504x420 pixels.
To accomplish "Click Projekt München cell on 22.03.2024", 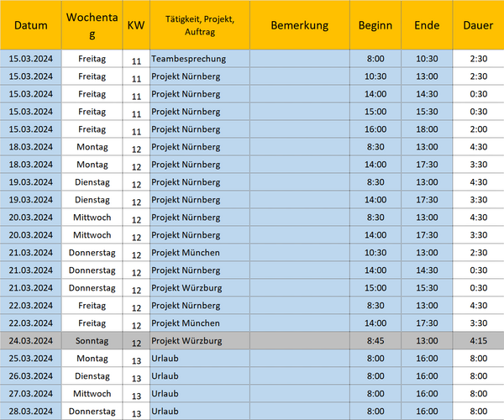I will [x=200, y=323].
